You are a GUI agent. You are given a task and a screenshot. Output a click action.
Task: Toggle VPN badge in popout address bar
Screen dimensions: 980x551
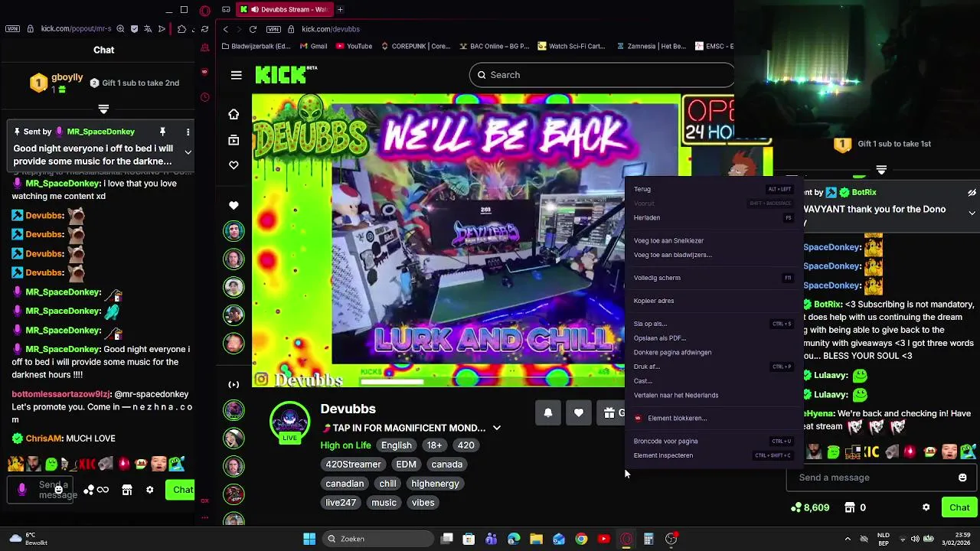click(x=12, y=29)
